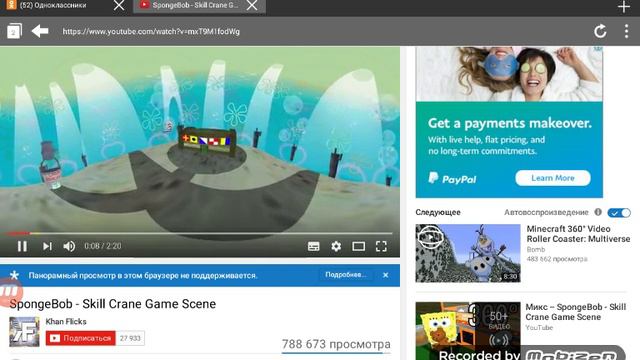
Task: Open the Микс – SpongeBob playlist thumbnail
Action: pos(468,331)
